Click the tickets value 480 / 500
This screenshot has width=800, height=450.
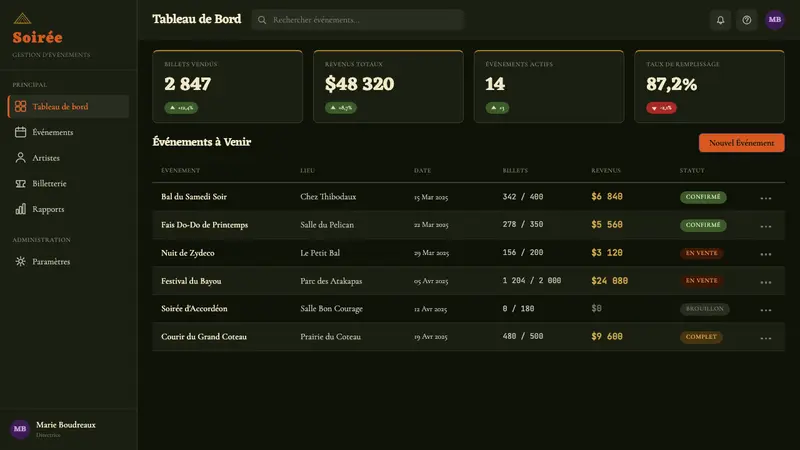523,336
